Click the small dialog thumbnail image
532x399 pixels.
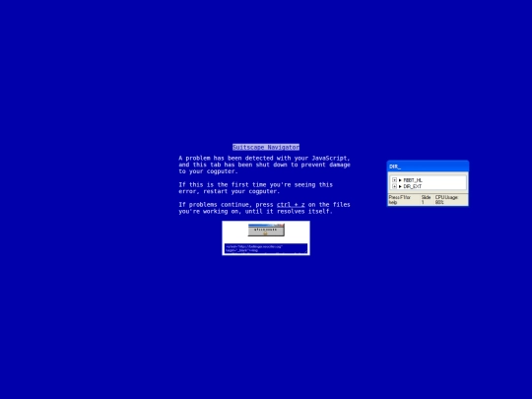266,230
